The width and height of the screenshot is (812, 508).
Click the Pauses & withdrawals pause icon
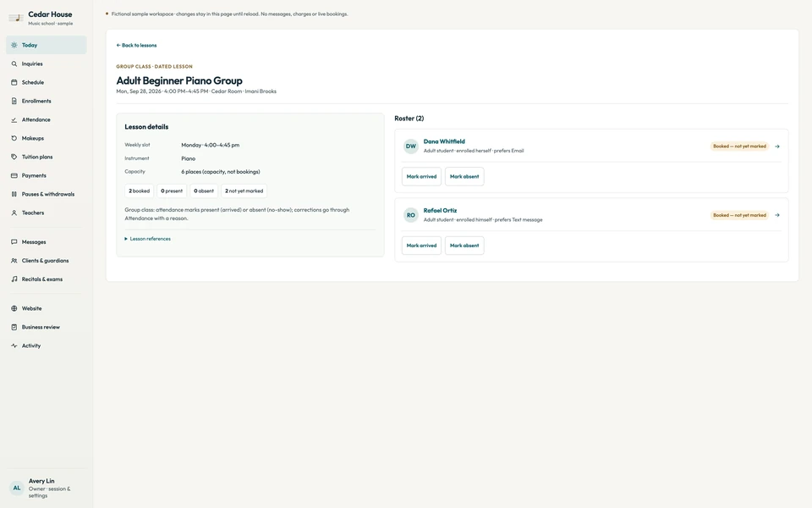coord(14,195)
